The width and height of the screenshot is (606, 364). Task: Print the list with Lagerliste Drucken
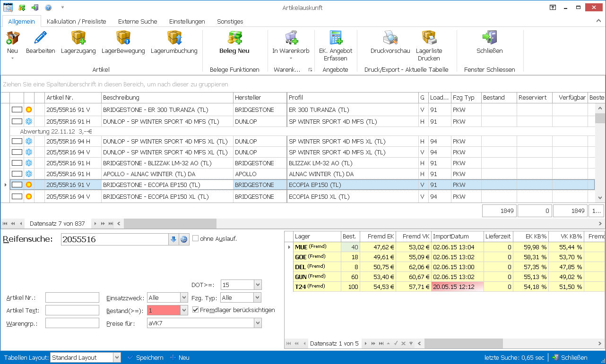coord(429,46)
